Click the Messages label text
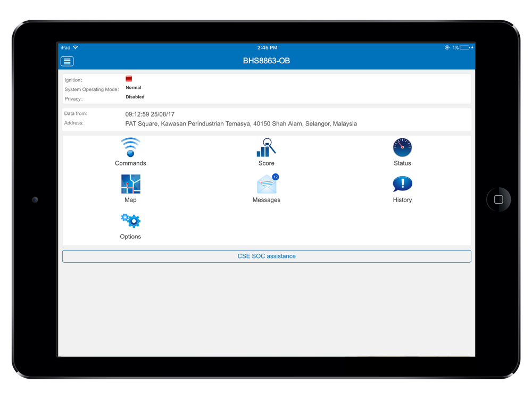Viewport: 532px width, 399px height. [x=267, y=200]
